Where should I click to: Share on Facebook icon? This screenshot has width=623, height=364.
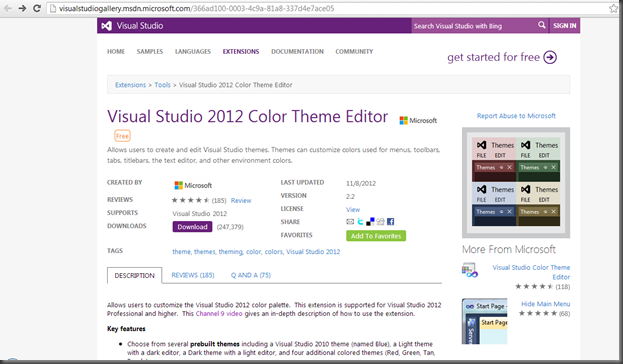[391, 222]
